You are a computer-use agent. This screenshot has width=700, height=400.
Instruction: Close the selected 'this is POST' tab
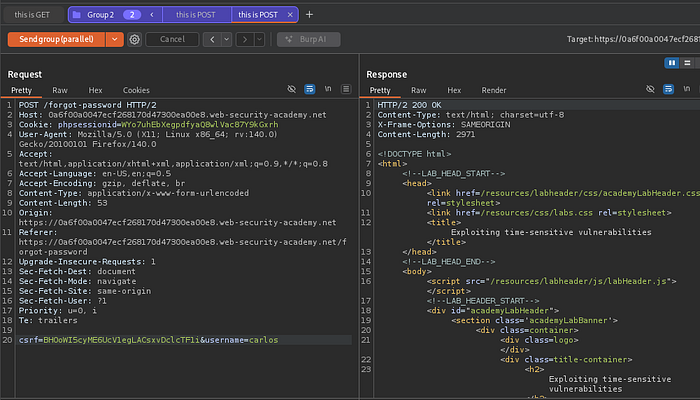pyautogui.click(x=290, y=15)
